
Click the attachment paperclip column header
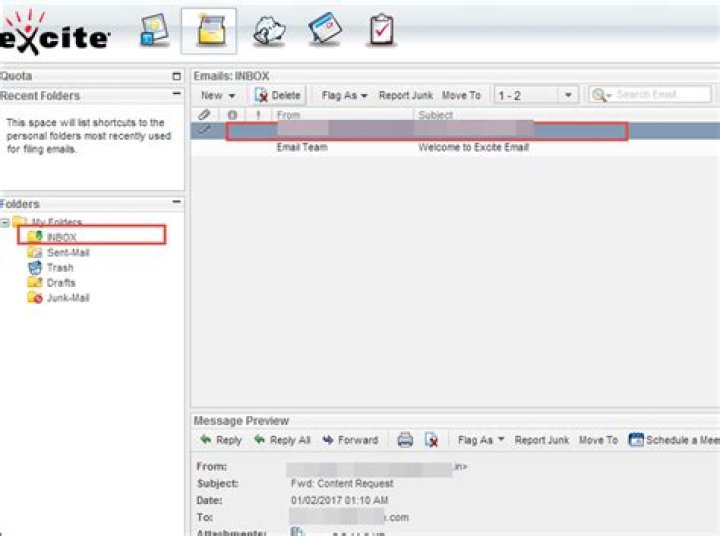pyautogui.click(x=205, y=115)
